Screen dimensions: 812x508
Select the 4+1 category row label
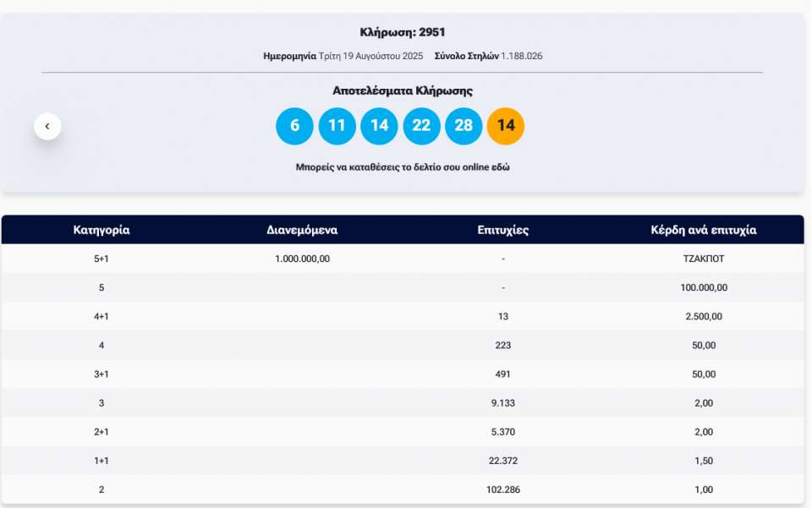[101, 316]
